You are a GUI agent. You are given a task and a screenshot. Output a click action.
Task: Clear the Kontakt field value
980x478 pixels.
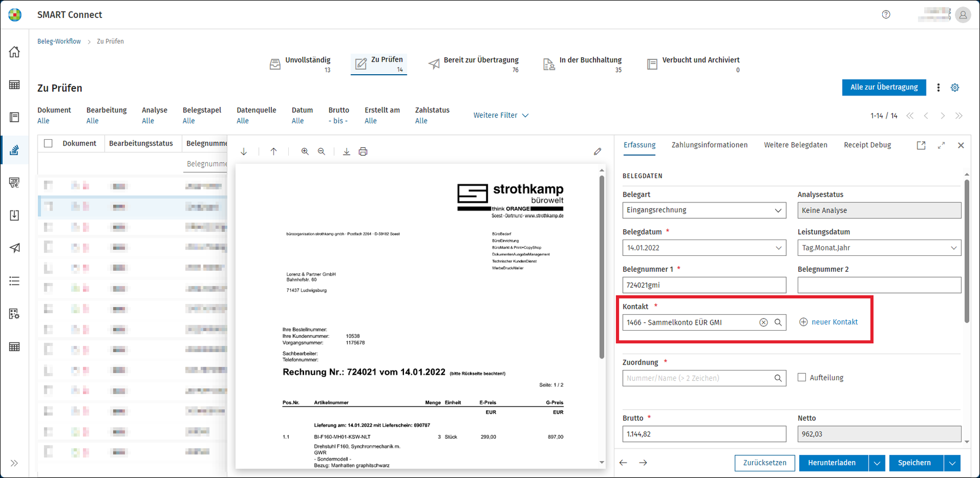tap(763, 322)
